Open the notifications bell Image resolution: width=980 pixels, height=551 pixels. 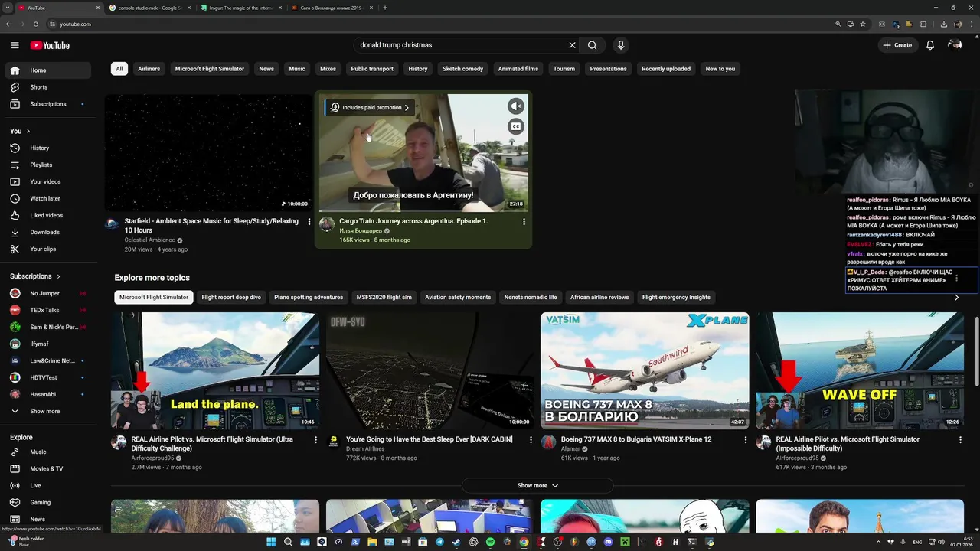pyautogui.click(x=930, y=45)
